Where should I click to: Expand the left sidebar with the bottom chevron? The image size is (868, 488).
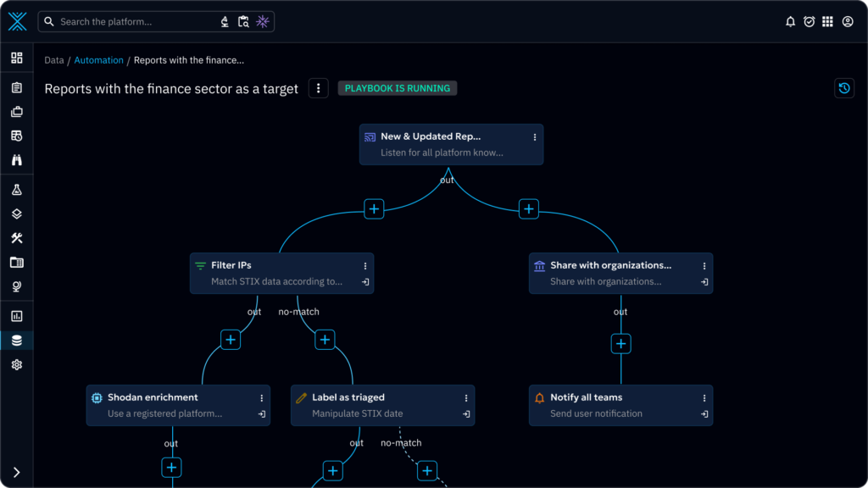(17, 472)
